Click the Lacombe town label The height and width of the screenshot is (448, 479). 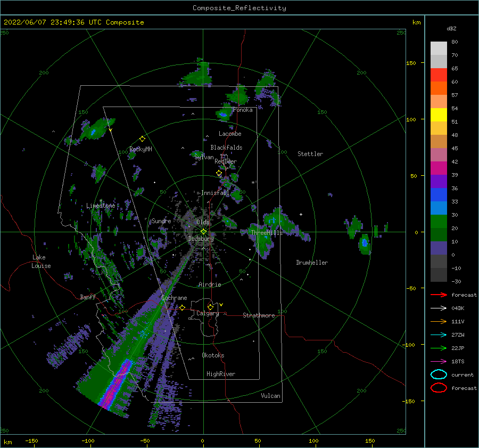[230, 134]
